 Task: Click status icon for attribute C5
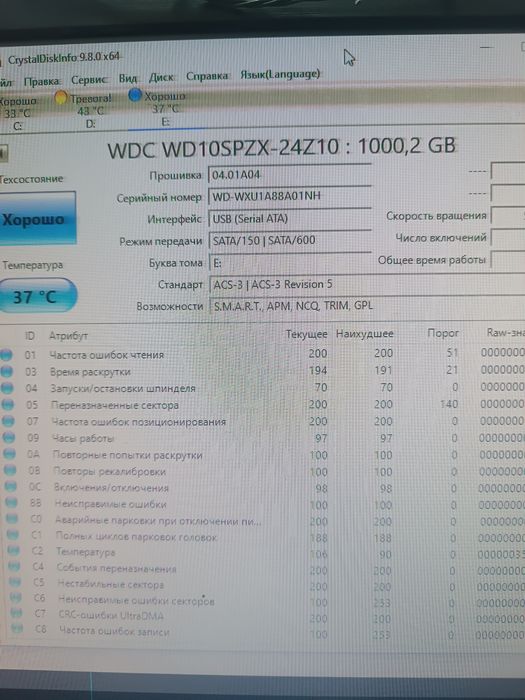[x=16, y=582]
